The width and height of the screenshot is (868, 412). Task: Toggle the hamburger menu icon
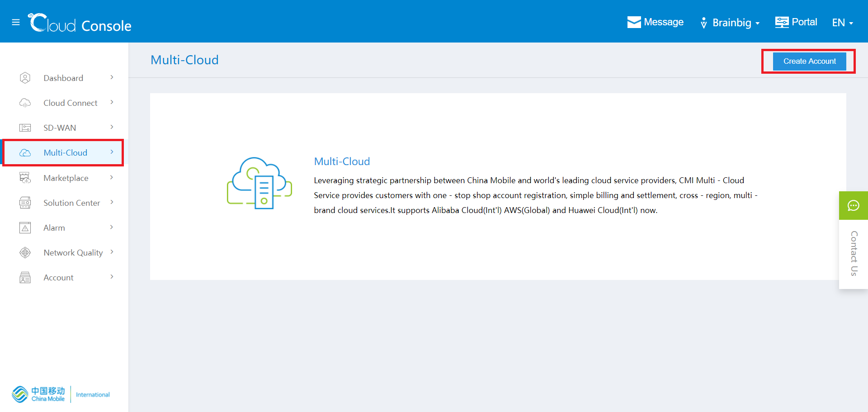(16, 22)
